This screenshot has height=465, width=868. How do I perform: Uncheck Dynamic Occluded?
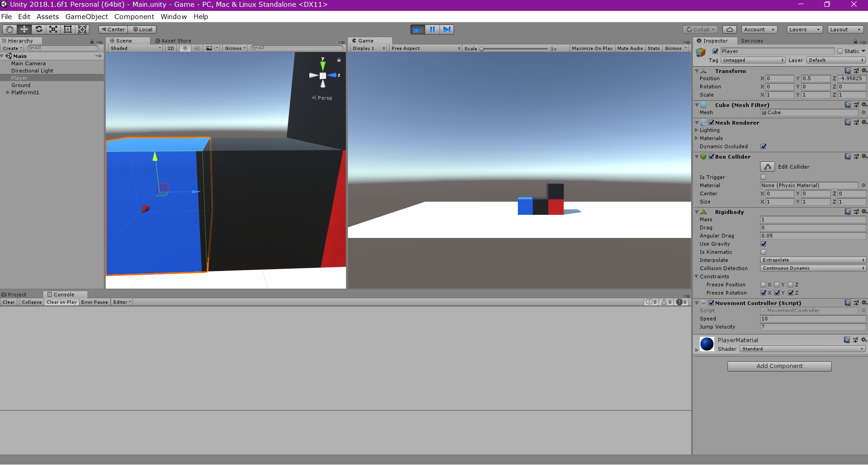click(x=763, y=146)
